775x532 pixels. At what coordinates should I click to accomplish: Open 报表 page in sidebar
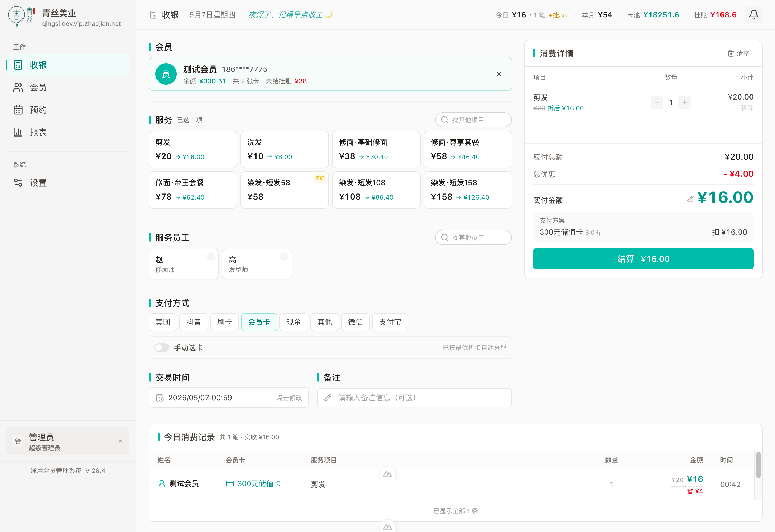point(68,132)
